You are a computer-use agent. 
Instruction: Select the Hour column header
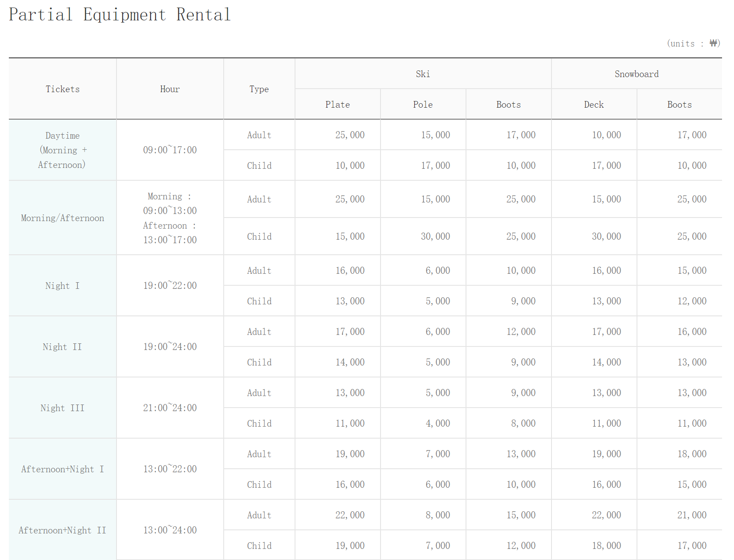(x=170, y=89)
